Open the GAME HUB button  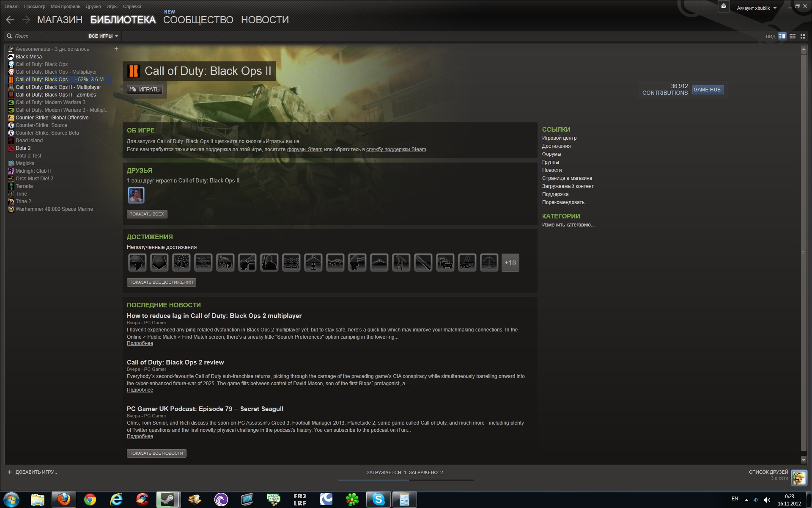[x=708, y=90]
